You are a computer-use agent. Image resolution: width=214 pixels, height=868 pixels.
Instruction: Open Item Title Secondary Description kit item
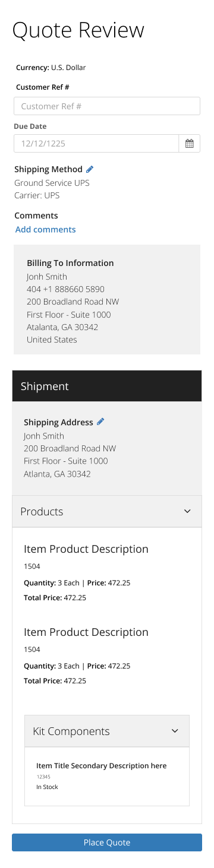coord(102,766)
